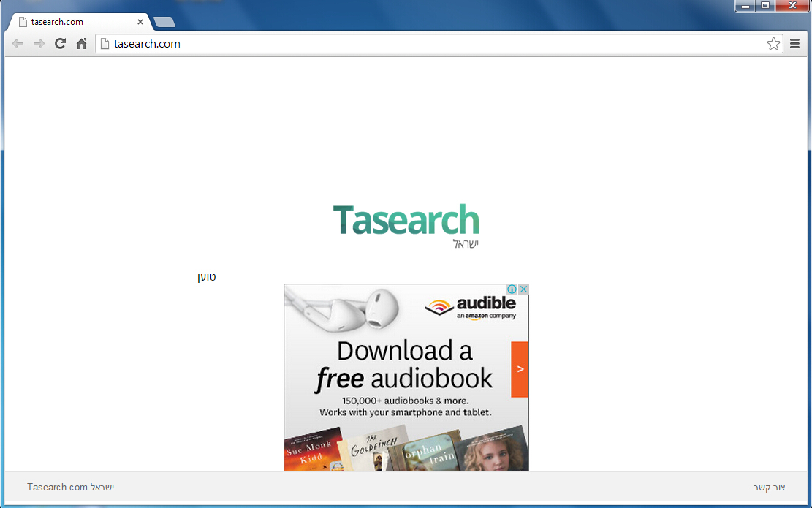The width and height of the screenshot is (812, 508).
Task: Open the Audible audiobook advertisement
Action: coord(406,377)
